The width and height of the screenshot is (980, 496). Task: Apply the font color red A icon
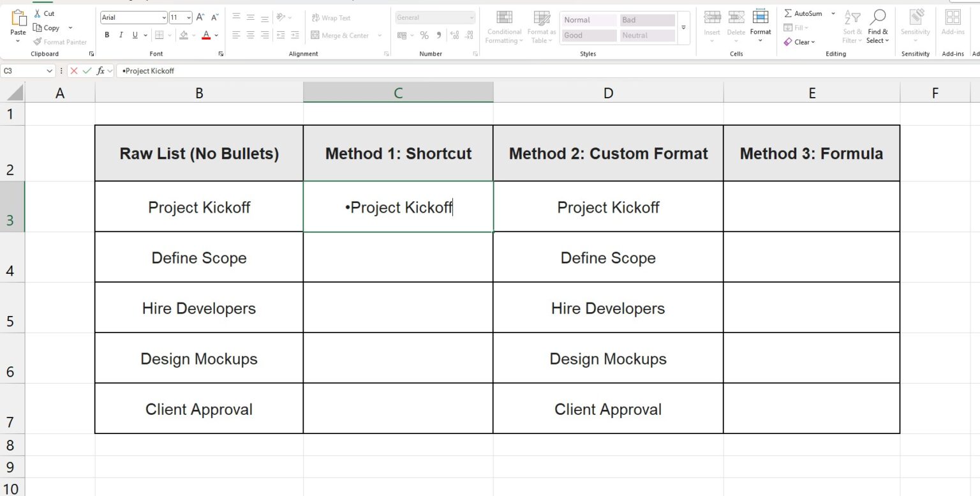coord(206,35)
